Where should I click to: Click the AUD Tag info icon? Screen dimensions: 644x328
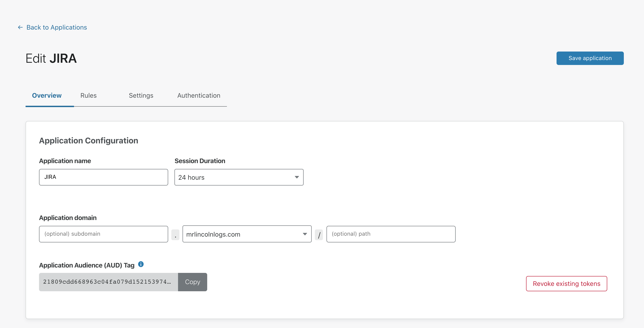[141, 264]
